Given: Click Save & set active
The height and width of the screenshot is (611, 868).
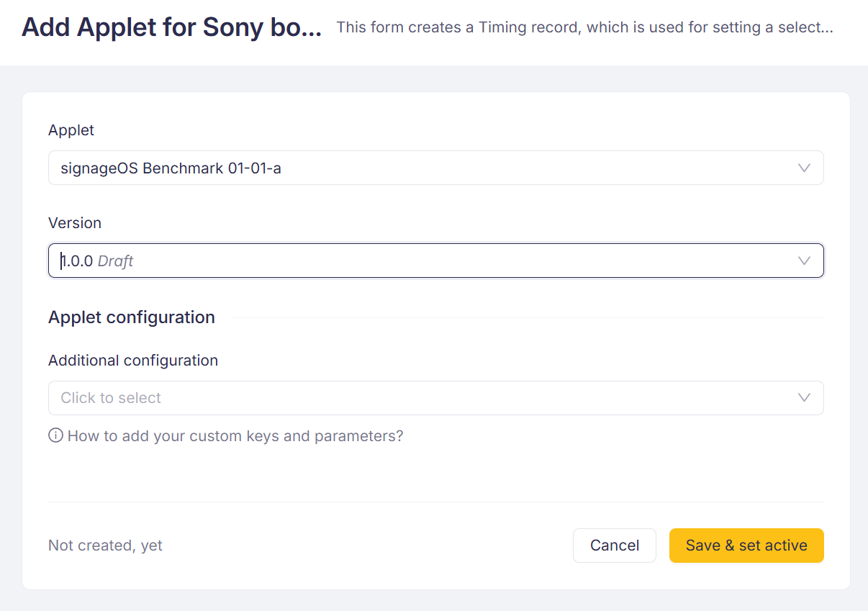Looking at the screenshot, I should tap(746, 546).
